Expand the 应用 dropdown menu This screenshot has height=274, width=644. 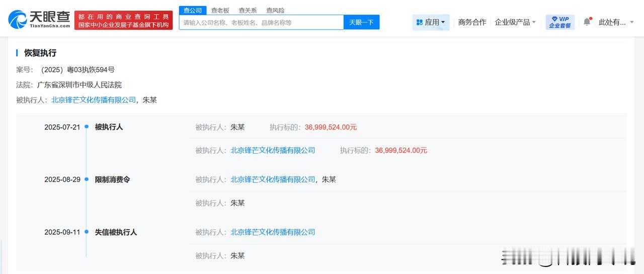point(431,22)
